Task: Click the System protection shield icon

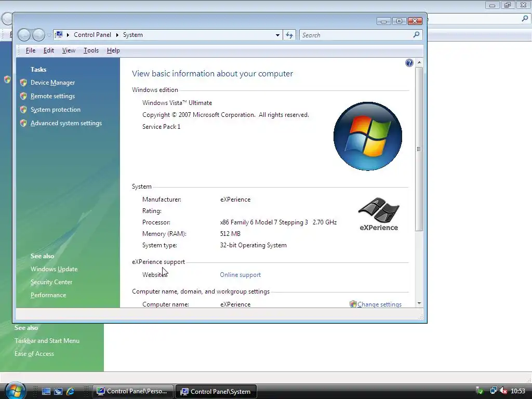Action: [x=23, y=110]
